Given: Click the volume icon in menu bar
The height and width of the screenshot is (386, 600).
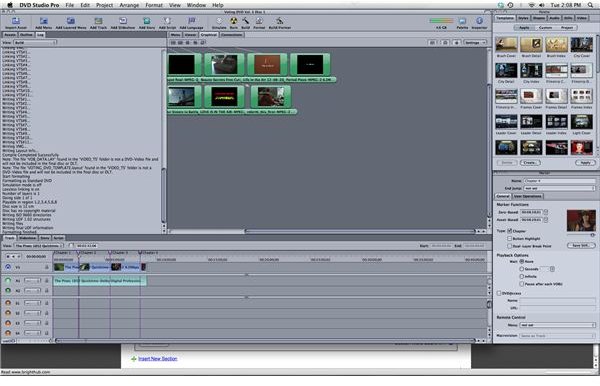Looking at the screenshot, I should (x=541, y=5).
